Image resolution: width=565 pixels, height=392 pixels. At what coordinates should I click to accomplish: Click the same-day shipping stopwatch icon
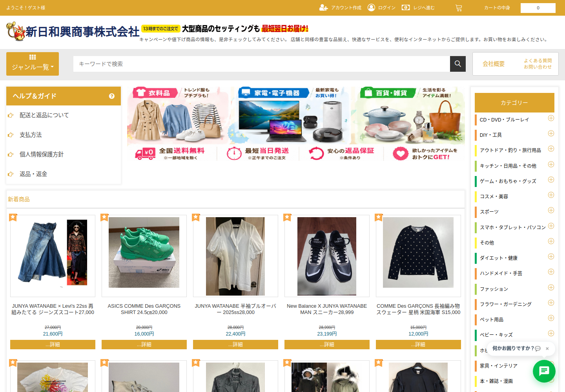[234, 153]
